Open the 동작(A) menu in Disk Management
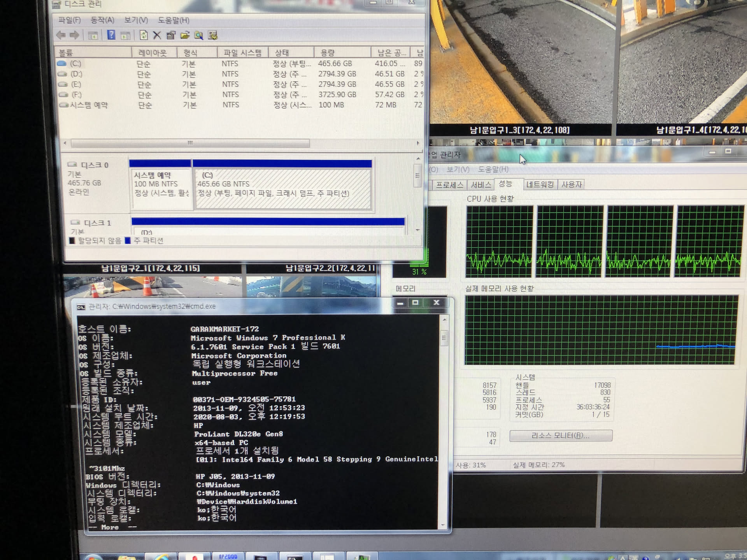 tap(102, 20)
